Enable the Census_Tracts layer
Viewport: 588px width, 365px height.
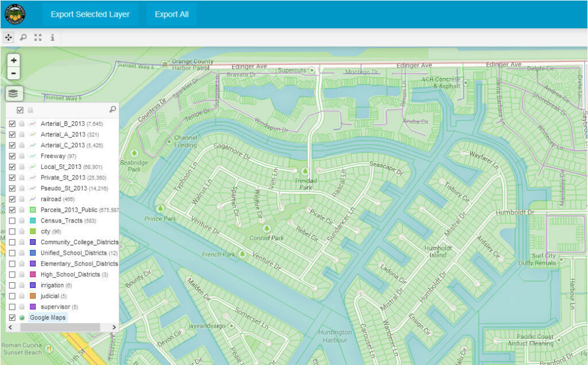click(11, 219)
